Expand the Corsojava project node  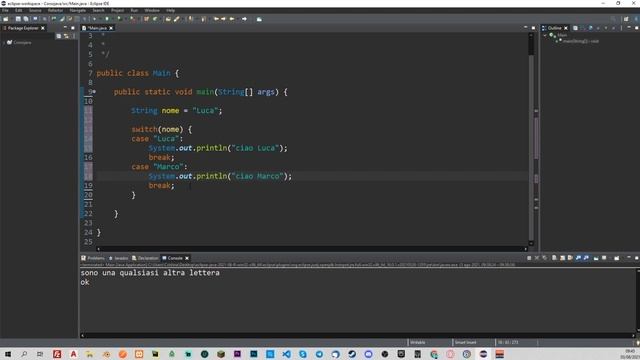click(x=4, y=42)
